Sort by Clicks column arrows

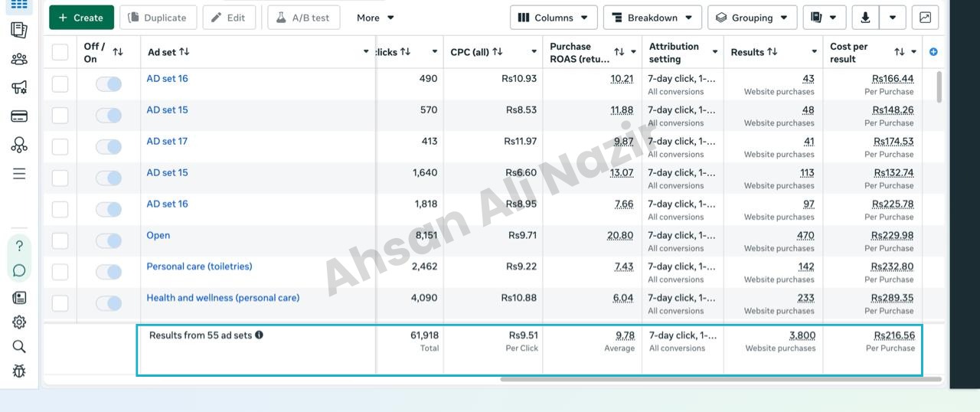pos(405,52)
